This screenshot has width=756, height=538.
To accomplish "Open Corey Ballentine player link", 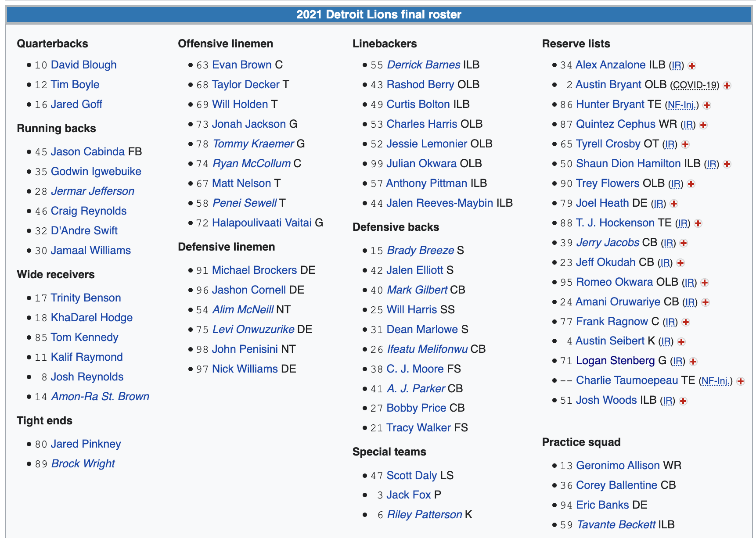I will click(617, 485).
